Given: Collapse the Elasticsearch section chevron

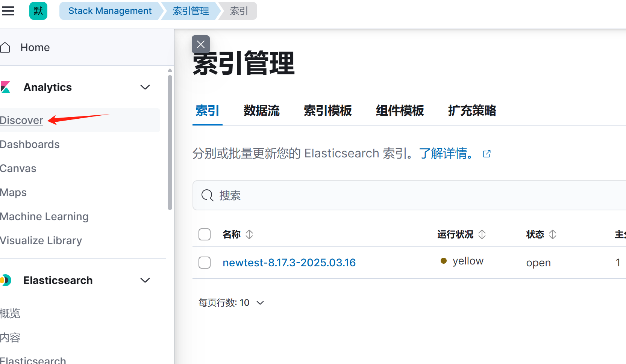Looking at the screenshot, I should 145,280.
